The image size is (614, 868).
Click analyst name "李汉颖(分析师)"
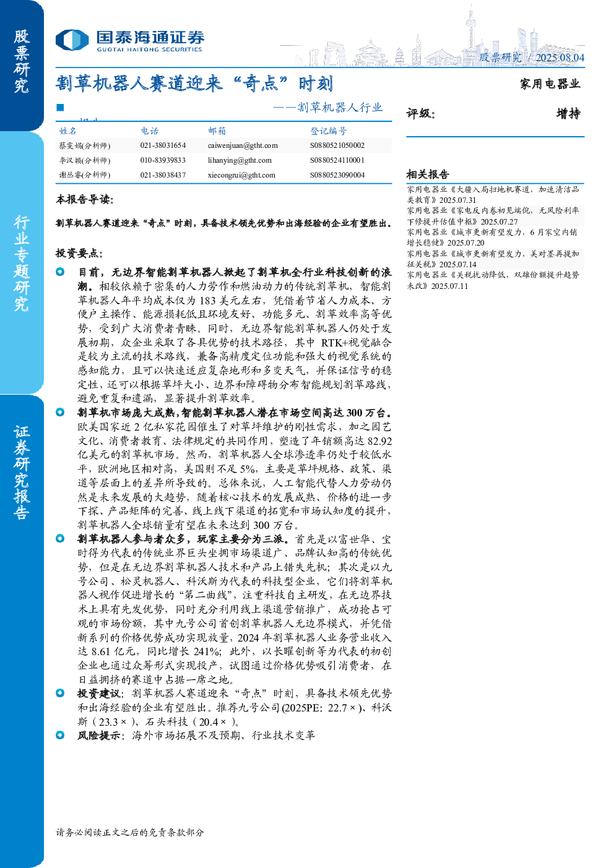pyautogui.click(x=84, y=160)
